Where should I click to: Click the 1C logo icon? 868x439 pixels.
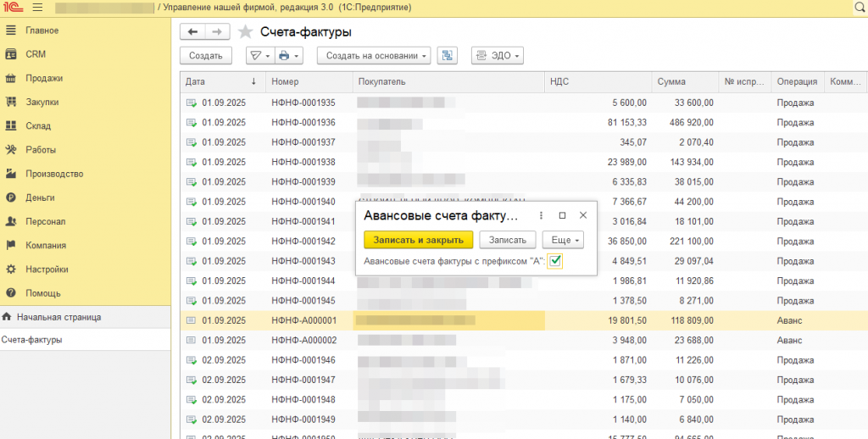point(14,8)
